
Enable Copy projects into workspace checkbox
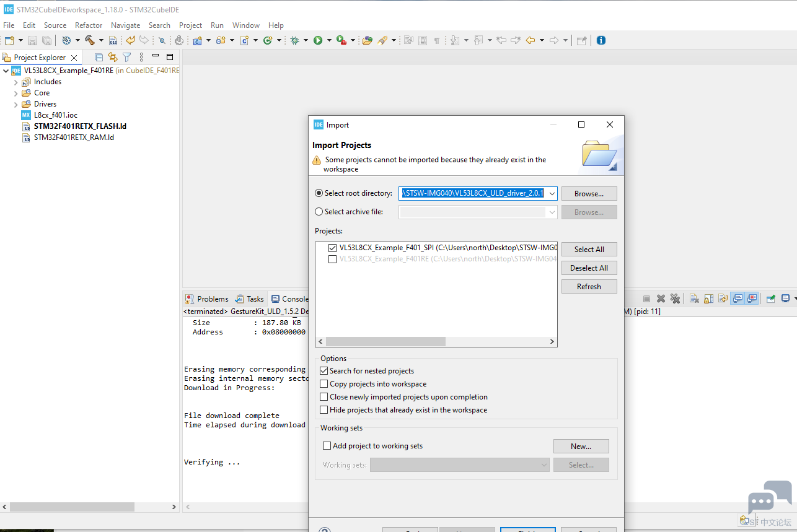[x=324, y=384]
